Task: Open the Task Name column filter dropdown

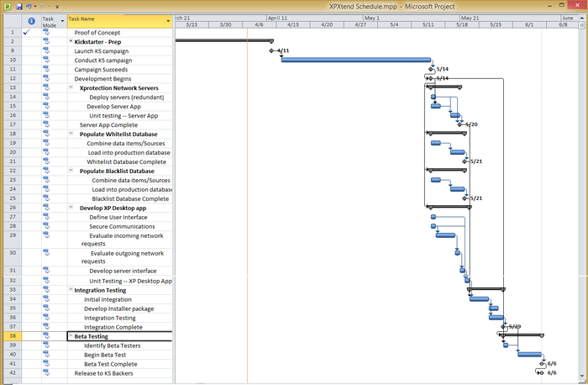Action: pos(168,21)
